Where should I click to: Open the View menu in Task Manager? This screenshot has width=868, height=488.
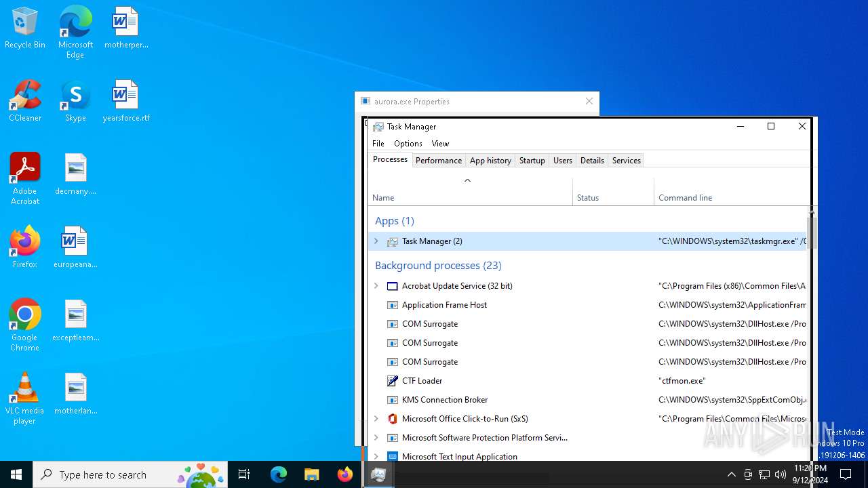click(x=440, y=144)
